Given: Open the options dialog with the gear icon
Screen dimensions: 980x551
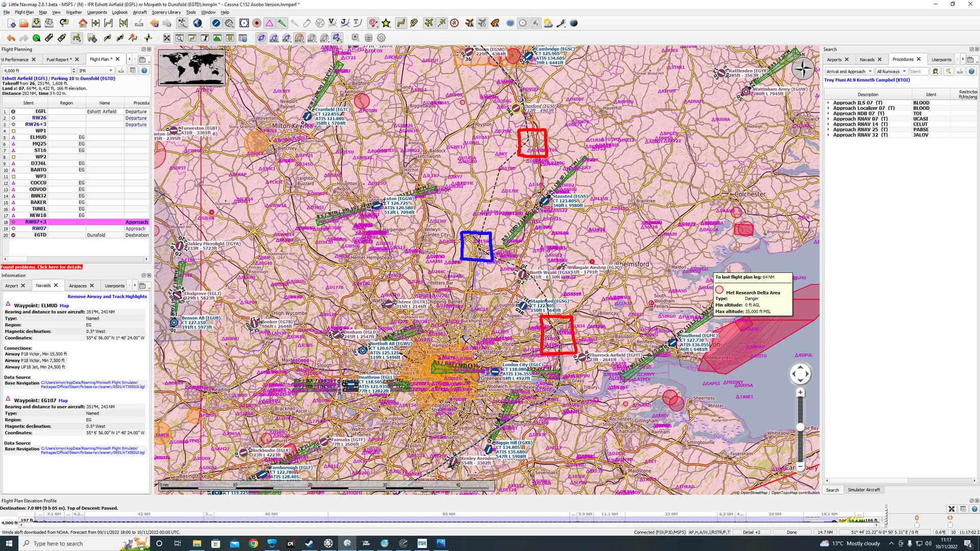Looking at the screenshot, I should 381,38.
